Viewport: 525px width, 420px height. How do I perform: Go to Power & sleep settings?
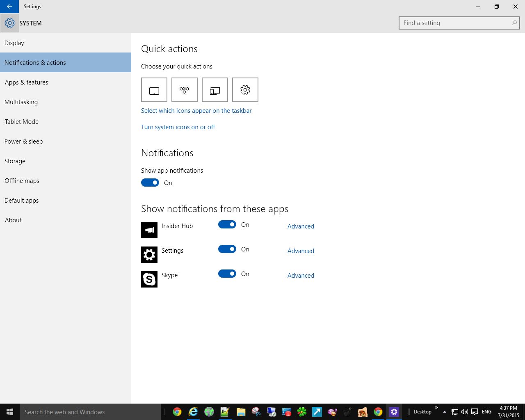coord(24,142)
